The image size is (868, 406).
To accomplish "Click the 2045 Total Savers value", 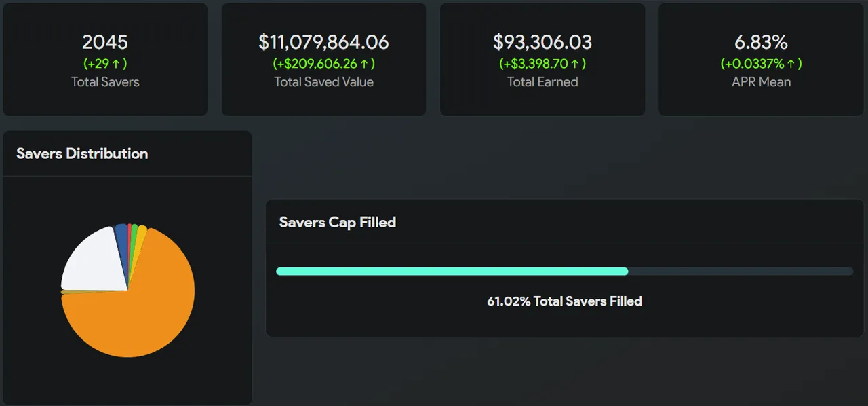I will point(105,42).
